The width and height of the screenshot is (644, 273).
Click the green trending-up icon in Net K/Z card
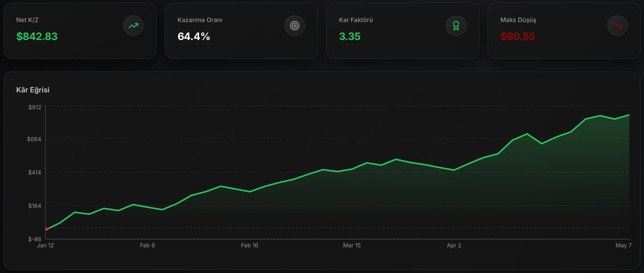pyautogui.click(x=133, y=26)
